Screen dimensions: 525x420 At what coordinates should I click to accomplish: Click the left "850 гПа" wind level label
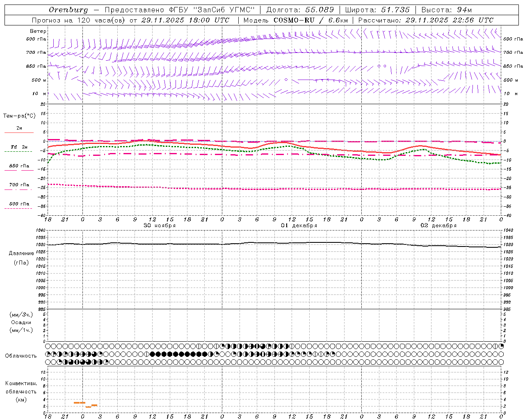click(36, 66)
